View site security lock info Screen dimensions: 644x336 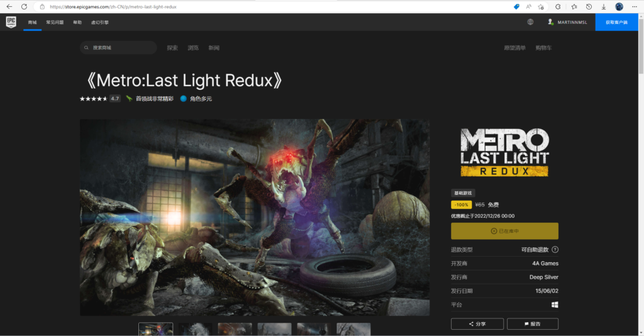click(42, 6)
